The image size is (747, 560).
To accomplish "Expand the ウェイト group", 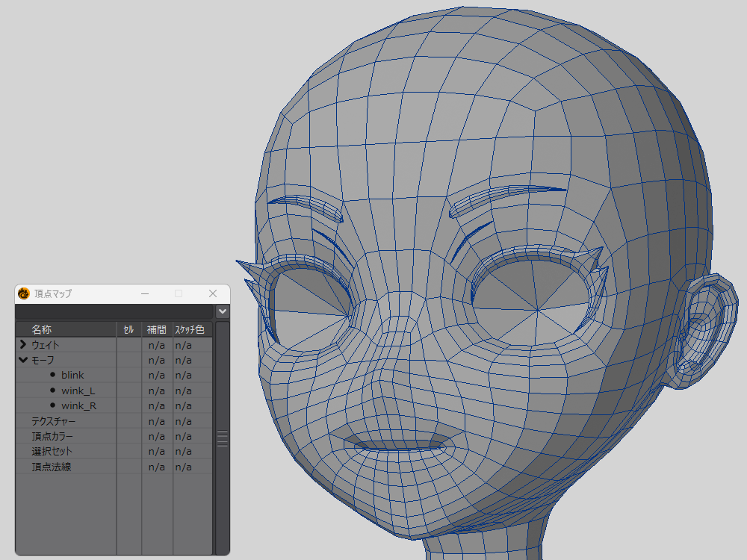I will click(x=23, y=345).
